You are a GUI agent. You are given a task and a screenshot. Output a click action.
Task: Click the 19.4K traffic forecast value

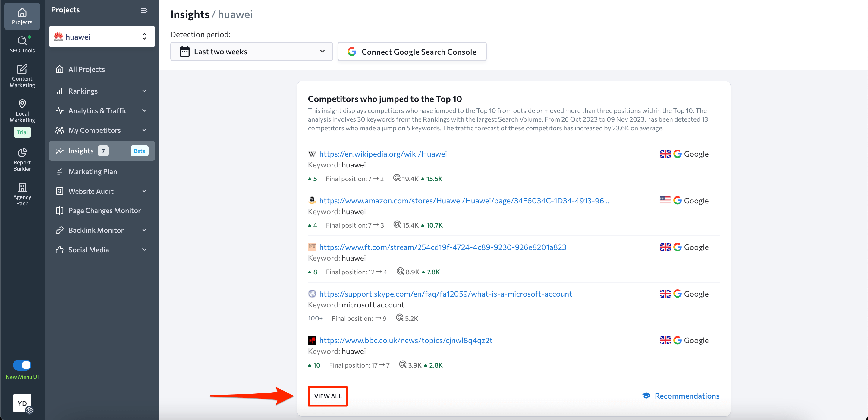410,179
